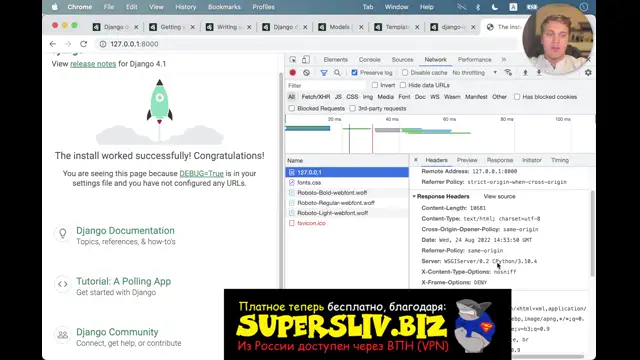Click the address bar URL 127.0.0.1:8000
This screenshot has height=360, width=640.
coord(134,44)
